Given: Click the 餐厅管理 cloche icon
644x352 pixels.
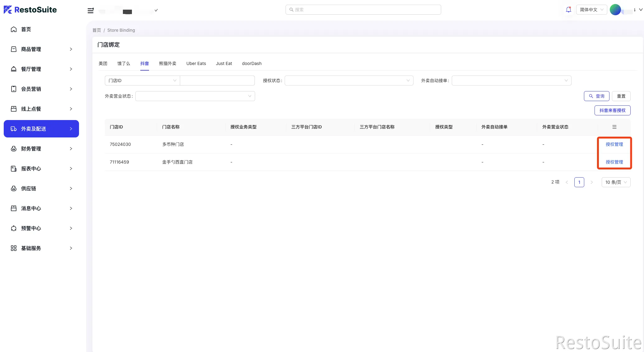Looking at the screenshot, I should tap(14, 69).
